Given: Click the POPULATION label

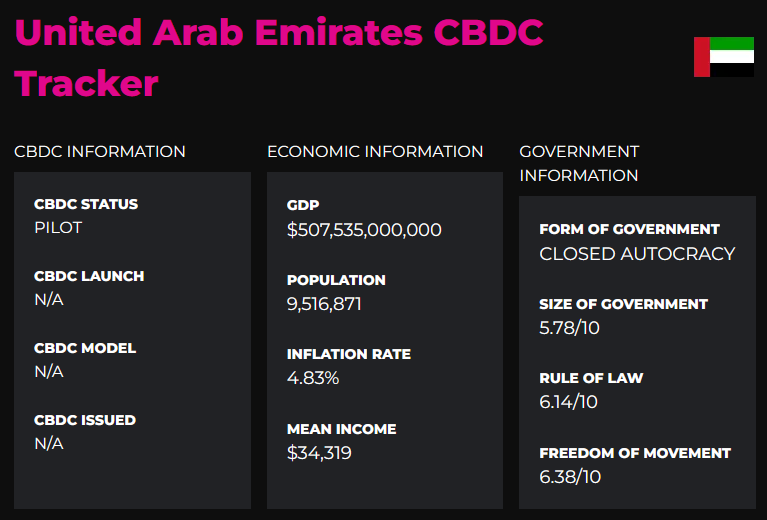Looking at the screenshot, I should [336, 280].
